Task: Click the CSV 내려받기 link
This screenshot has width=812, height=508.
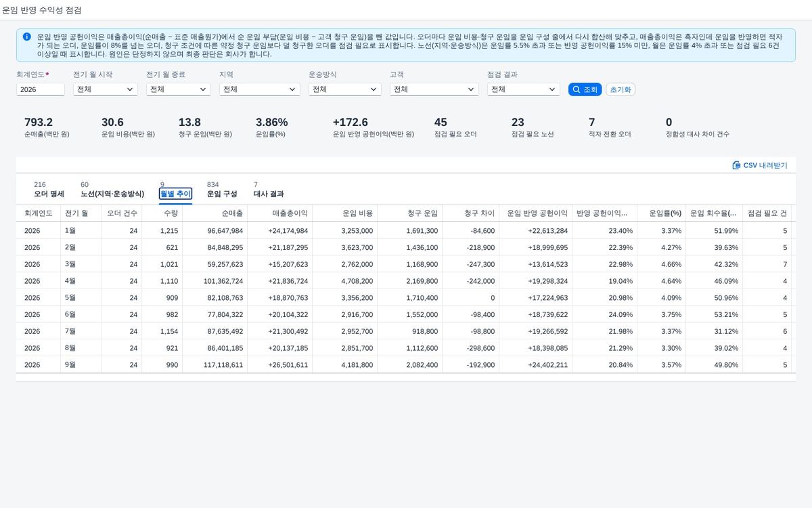Action: [760, 165]
